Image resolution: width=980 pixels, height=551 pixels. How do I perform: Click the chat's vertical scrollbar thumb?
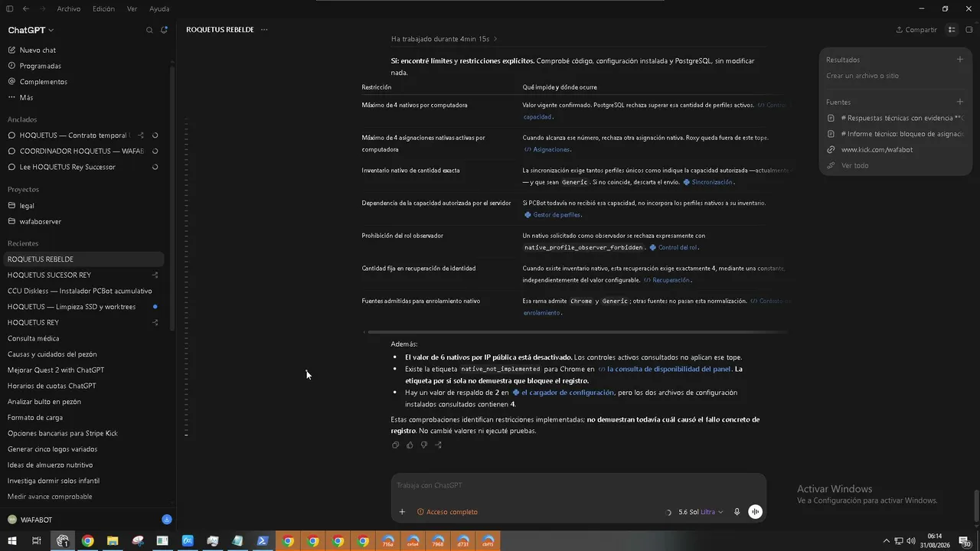975,505
